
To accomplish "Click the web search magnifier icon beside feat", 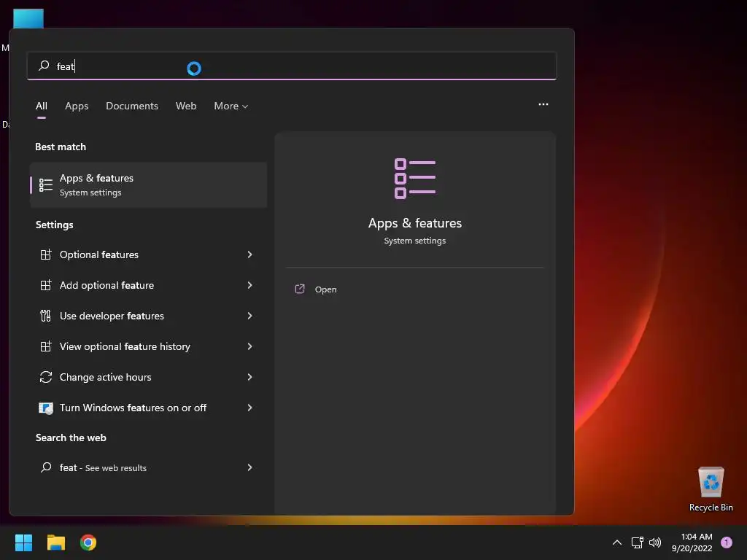I will click(x=46, y=467).
